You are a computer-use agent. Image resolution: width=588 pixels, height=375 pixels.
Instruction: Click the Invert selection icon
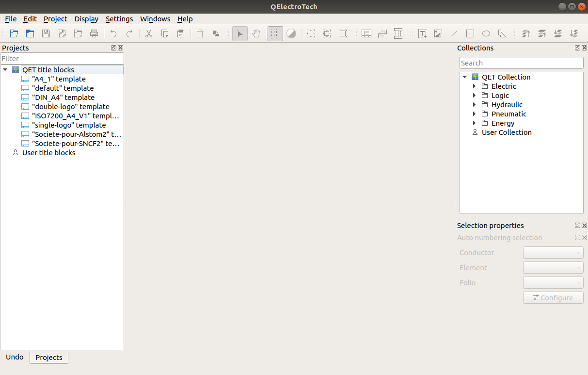(343, 33)
